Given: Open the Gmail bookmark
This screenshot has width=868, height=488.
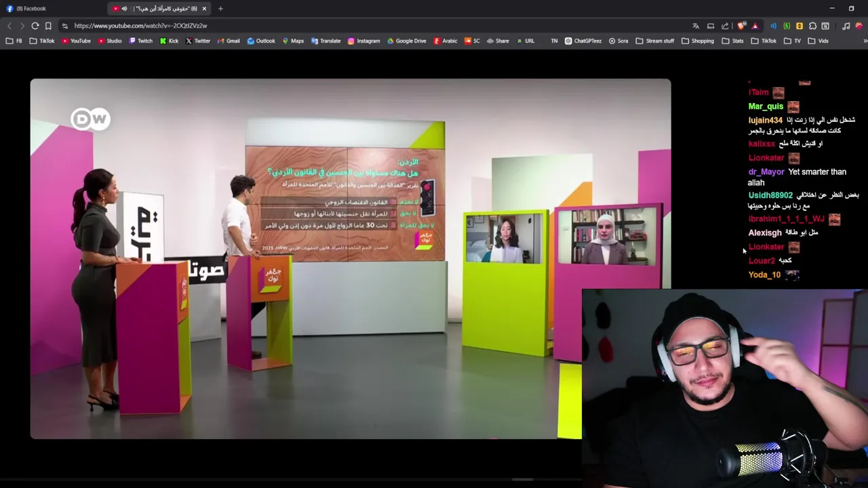Looking at the screenshot, I should (x=229, y=41).
